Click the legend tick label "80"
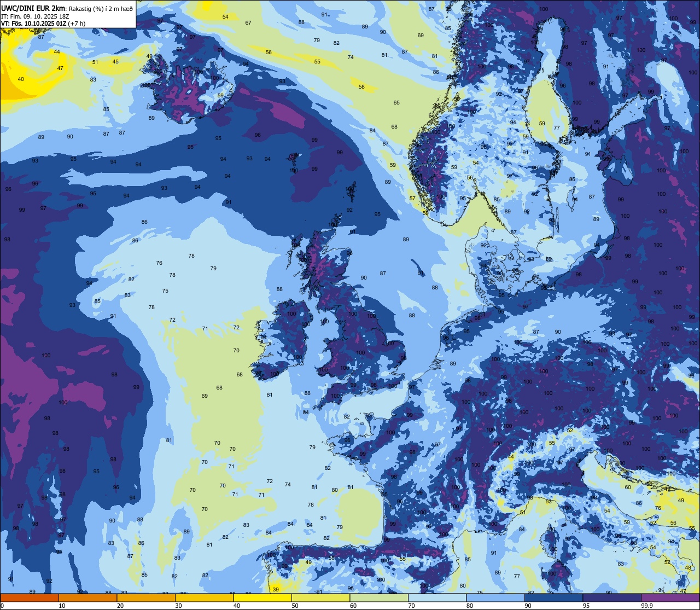Image resolution: width=700 pixels, height=610 pixels. tap(470, 606)
